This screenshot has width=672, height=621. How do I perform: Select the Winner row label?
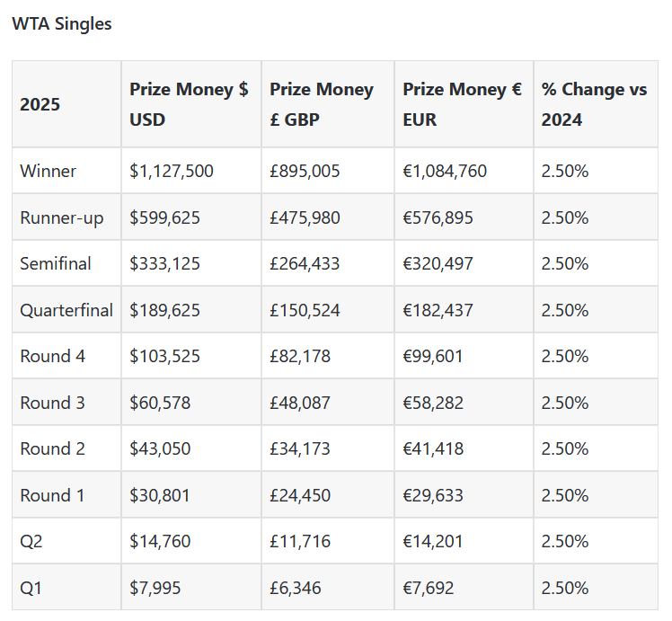point(49,171)
